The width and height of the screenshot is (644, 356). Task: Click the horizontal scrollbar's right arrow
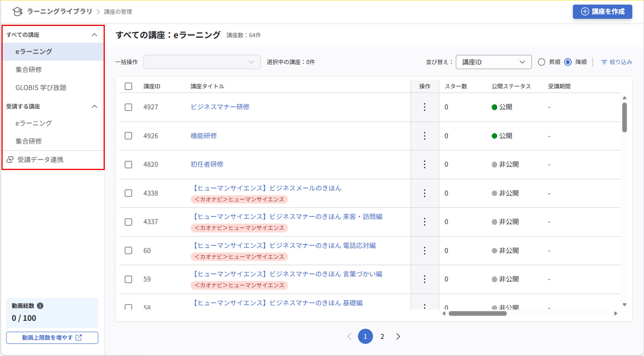[616, 314]
